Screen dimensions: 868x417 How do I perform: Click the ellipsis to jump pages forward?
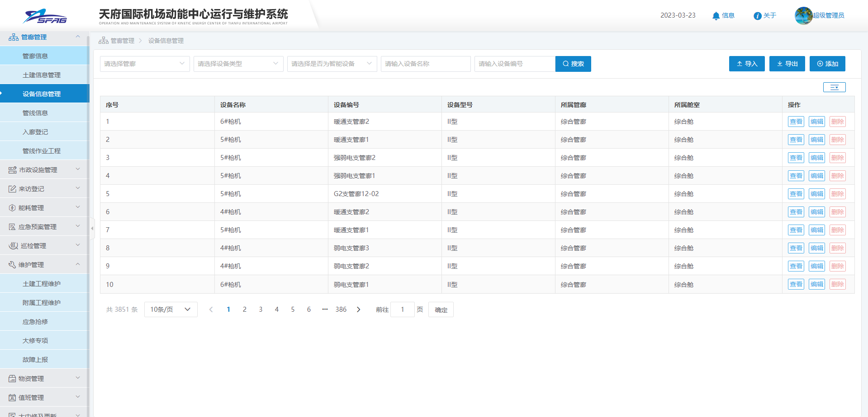click(x=325, y=309)
